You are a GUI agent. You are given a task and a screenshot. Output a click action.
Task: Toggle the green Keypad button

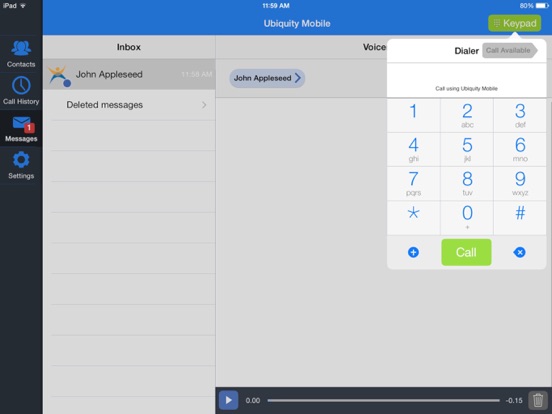[x=514, y=23]
